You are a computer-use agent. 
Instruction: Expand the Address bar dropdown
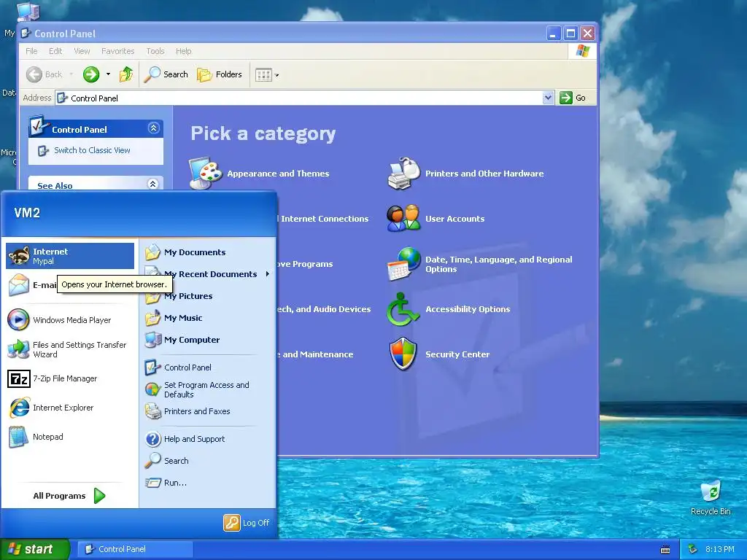click(x=548, y=98)
